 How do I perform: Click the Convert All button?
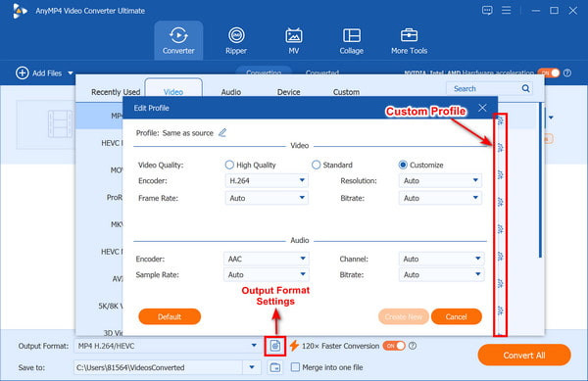(524, 356)
